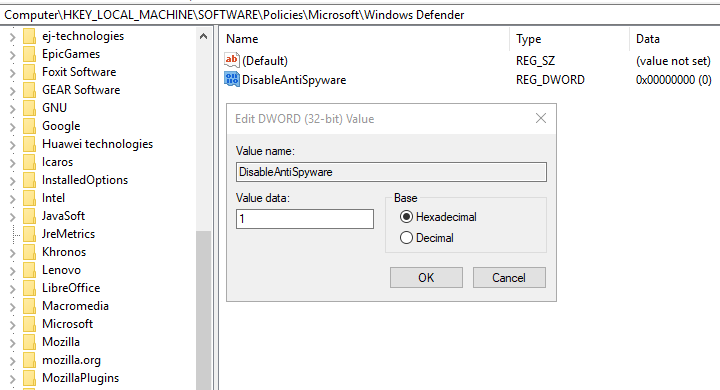Expand the Intel registry key

(x=12, y=199)
